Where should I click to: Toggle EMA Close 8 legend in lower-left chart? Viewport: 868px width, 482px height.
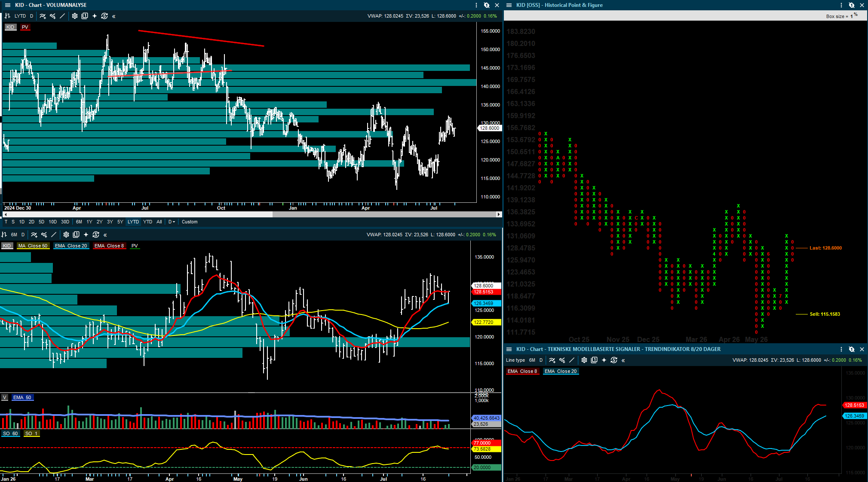click(x=109, y=246)
